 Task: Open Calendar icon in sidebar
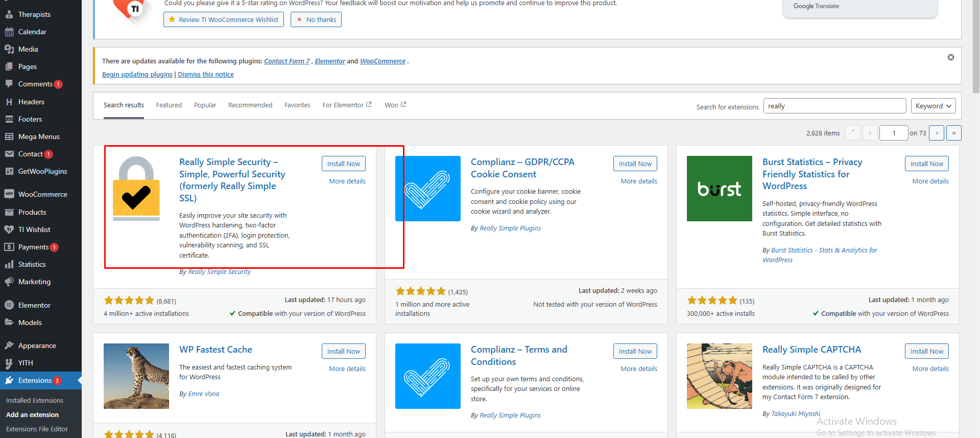(x=9, y=32)
